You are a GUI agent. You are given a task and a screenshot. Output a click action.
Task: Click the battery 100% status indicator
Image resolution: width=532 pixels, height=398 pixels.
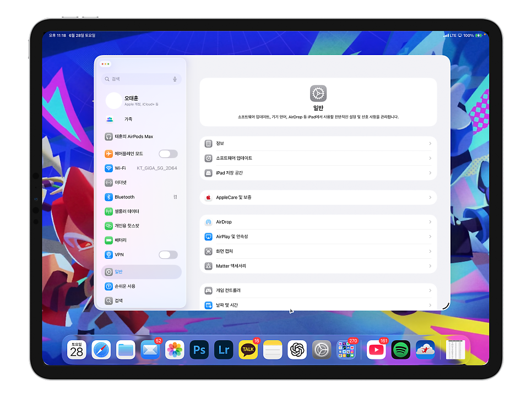click(x=473, y=36)
